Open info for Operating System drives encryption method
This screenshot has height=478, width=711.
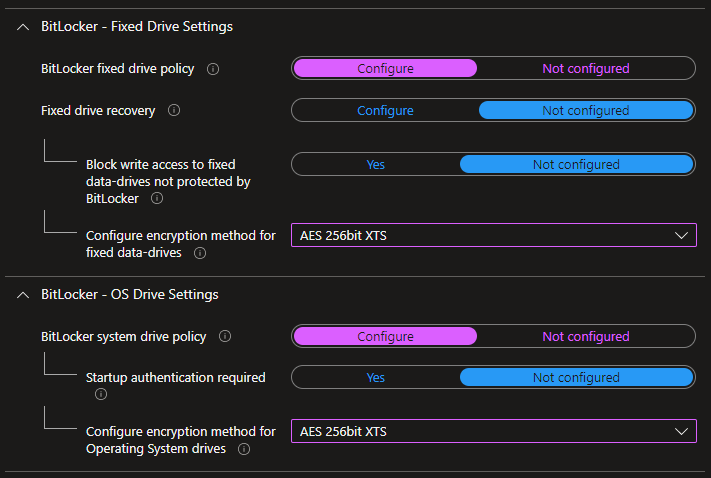244,450
